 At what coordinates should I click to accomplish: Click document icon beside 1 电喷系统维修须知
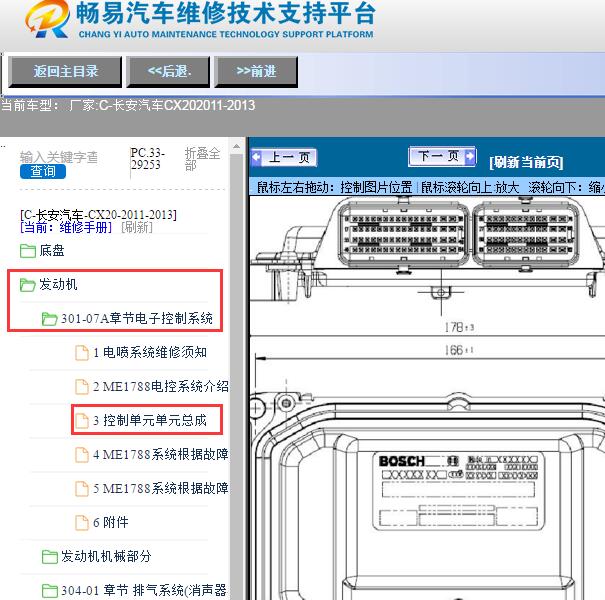82,353
